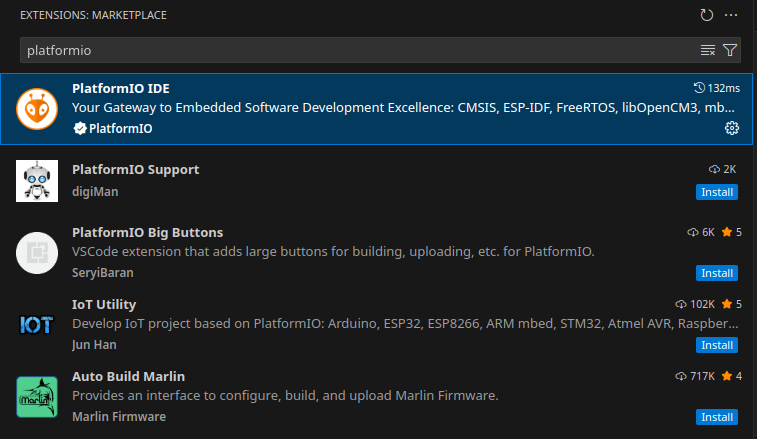Select the PlatformIO IDE extension title
This screenshot has width=757, height=439.
(121, 88)
